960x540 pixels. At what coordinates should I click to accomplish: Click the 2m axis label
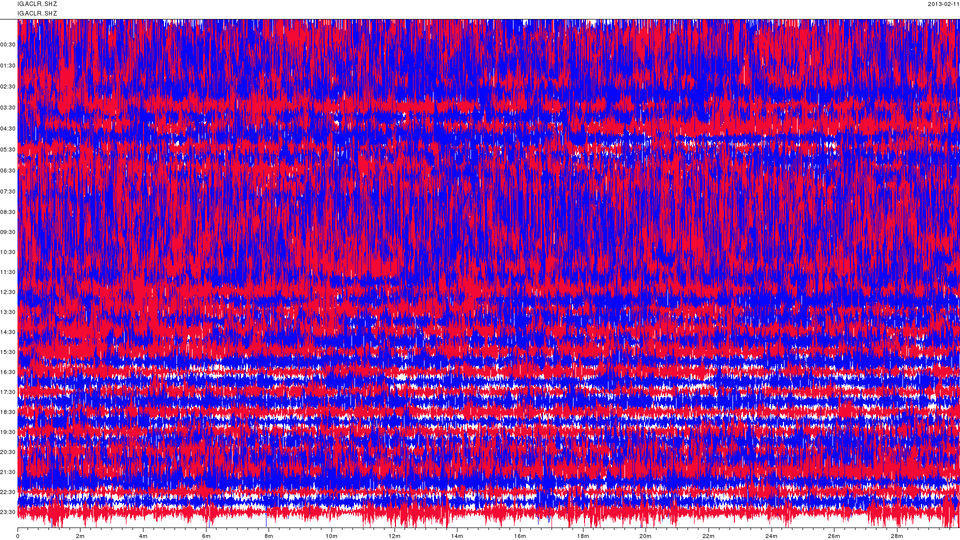tap(80, 536)
